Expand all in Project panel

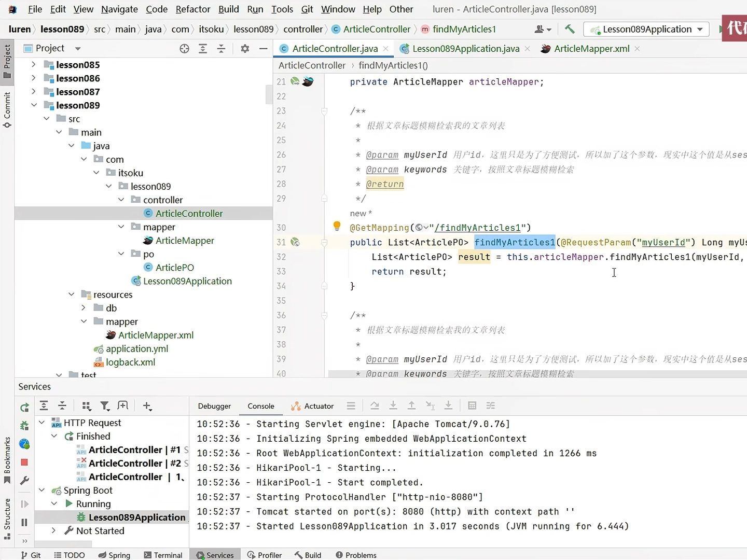pos(203,48)
